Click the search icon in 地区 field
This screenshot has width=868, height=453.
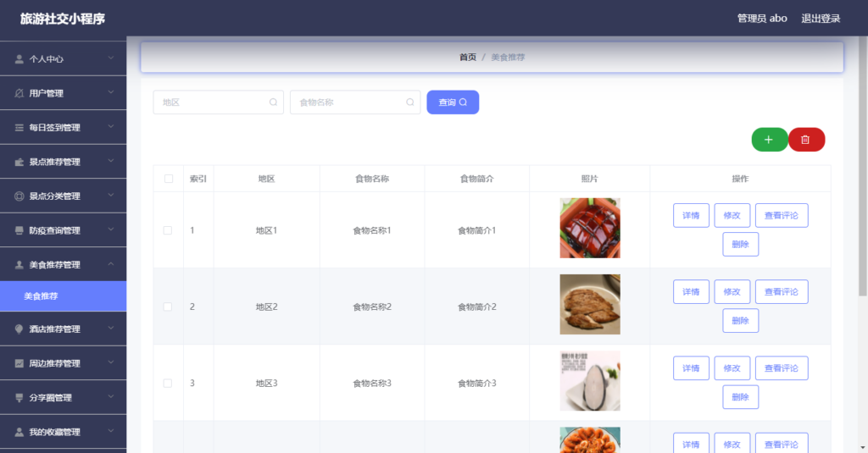coord(274,102)
